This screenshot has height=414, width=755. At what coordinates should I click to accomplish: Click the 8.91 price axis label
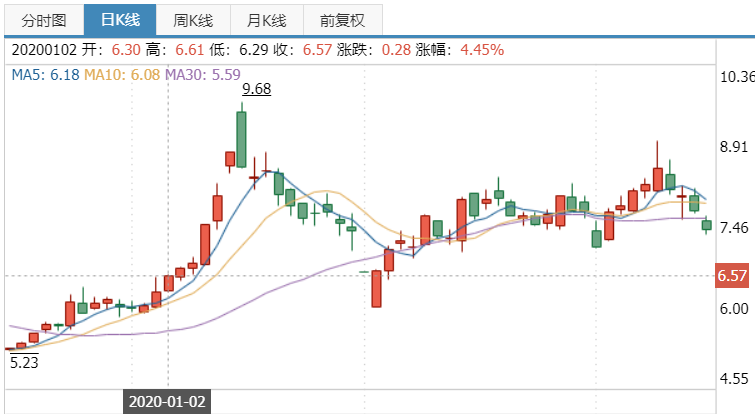735,148
